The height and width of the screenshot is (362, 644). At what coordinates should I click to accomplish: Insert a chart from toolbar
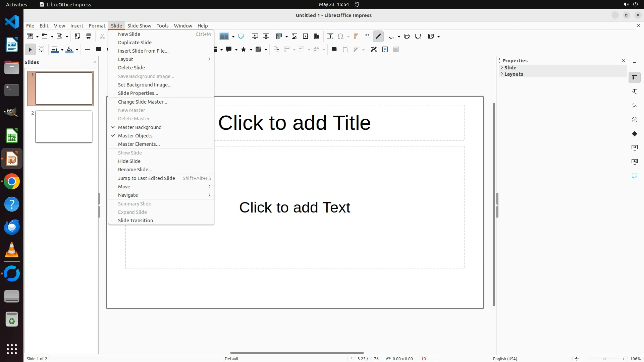(x=317, y=36)
